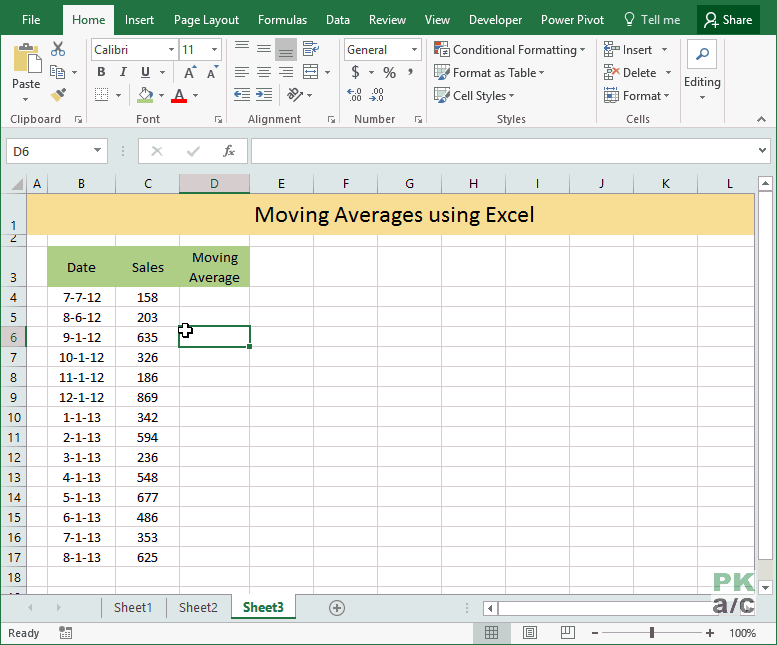Toggle Middle Align for cell
777x645 pixels.
[x=264, y=49]
